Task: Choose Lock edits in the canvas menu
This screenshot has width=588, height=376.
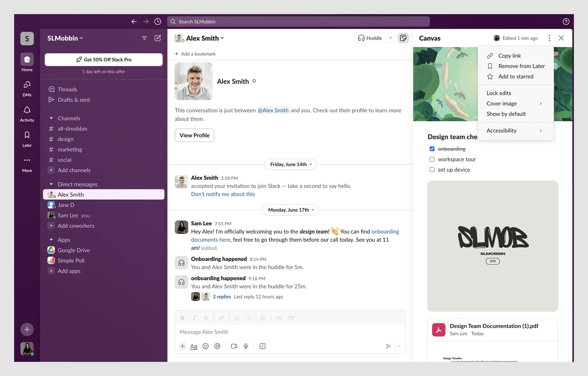Action: pyautogui.click(x=515, y=93)
